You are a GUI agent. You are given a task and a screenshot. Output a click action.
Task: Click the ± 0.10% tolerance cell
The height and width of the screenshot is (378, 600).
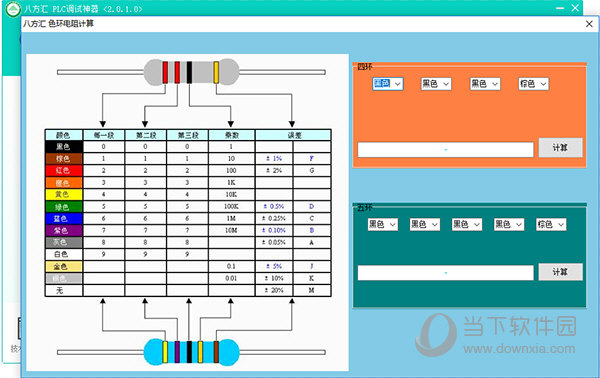[x=274, y=230]
